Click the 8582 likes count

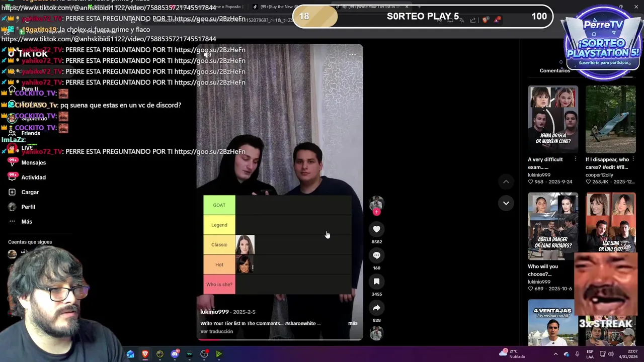coord(376,242)
